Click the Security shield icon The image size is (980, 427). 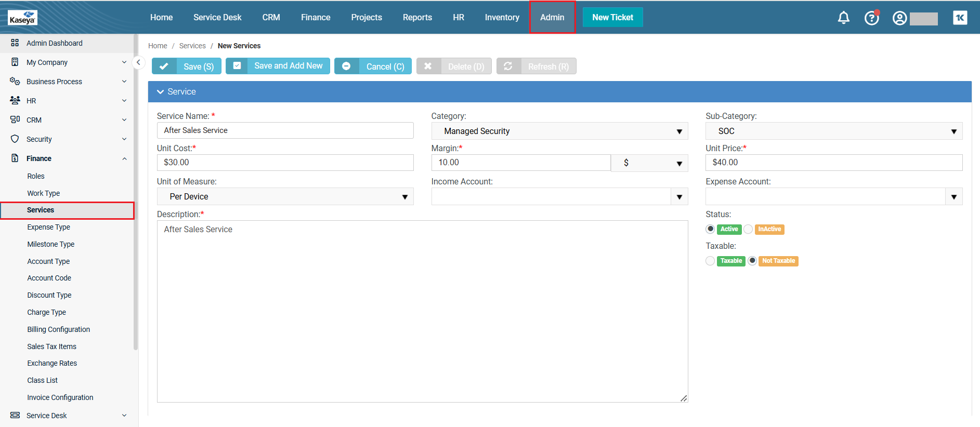15,139
